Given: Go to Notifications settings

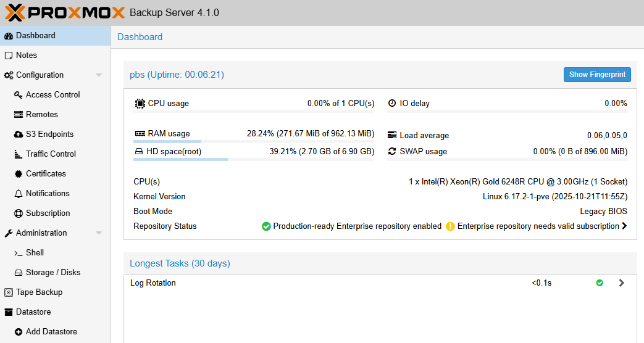Looking at the screenshot, I should tap(56, 194).
